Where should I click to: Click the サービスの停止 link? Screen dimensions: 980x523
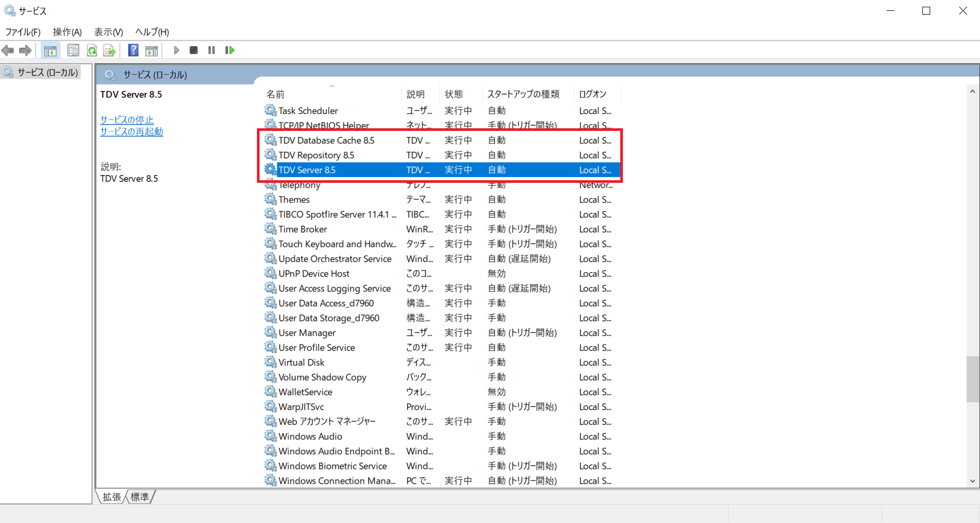click(x=127, y=120)
